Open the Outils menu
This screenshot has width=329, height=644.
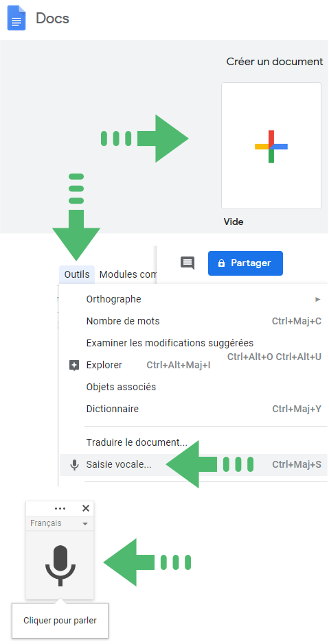point(77,274)
